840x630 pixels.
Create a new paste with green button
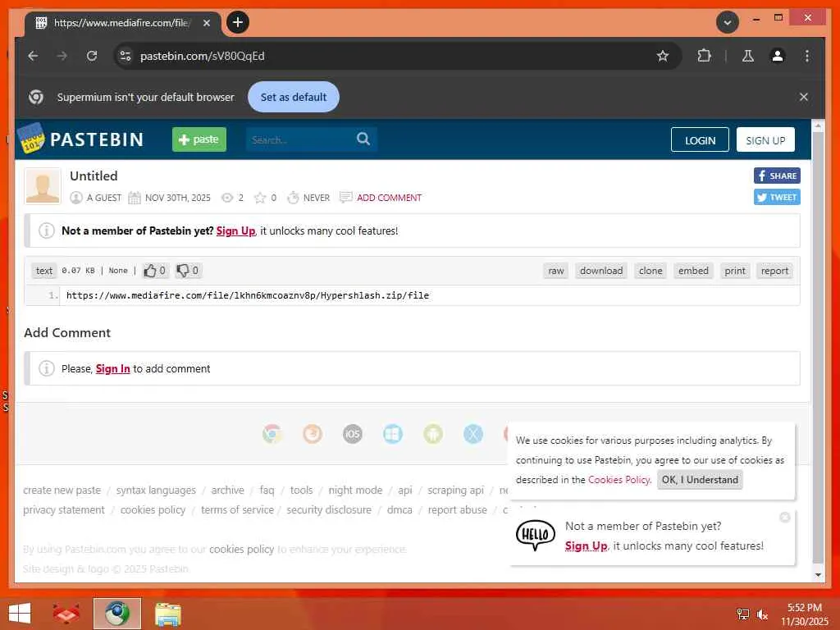point(199,139)
